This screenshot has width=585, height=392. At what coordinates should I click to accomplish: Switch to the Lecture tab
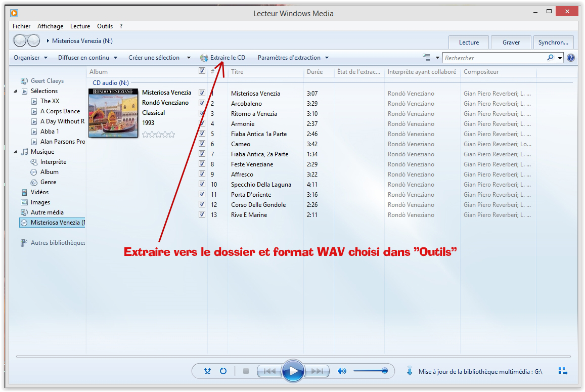click(469, 42)
